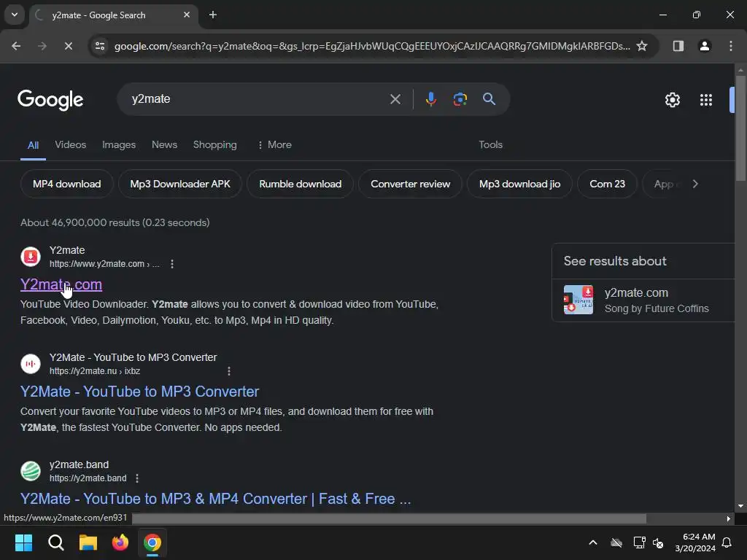Open the Y2mate.com result link

(61, 284)
